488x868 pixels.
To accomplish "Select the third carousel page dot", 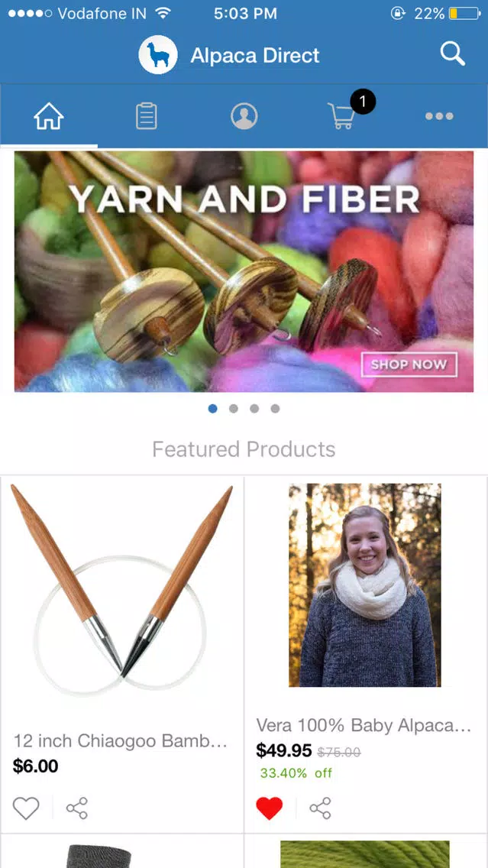I will 254,409.
